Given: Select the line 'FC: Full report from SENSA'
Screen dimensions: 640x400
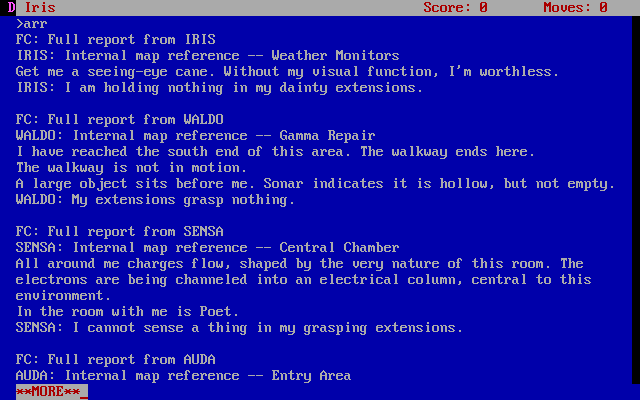Looking at the screenshot, I should [120, 231].
